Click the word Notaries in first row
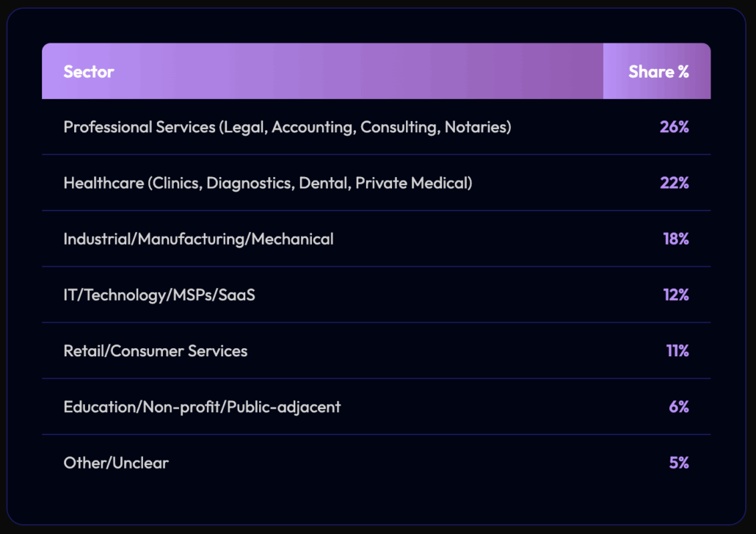Screen dimensions: 756x534 tap(476, 127)
